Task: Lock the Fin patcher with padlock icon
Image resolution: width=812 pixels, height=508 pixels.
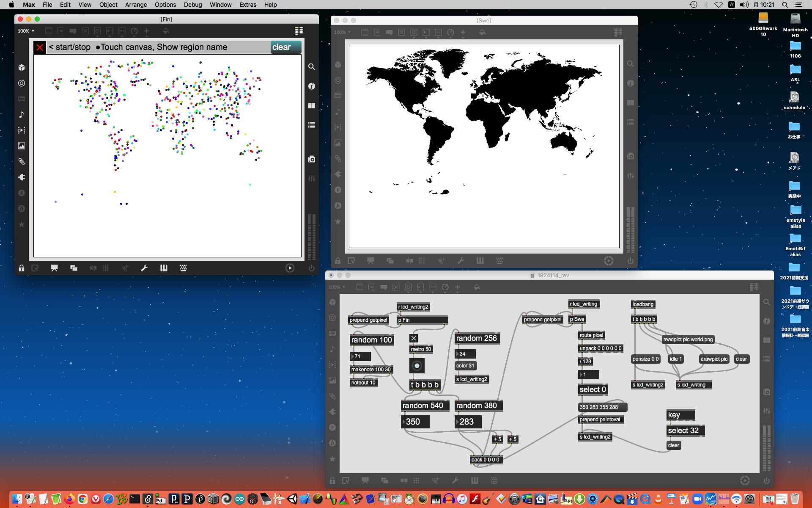Action: click(x=22, y=268)
